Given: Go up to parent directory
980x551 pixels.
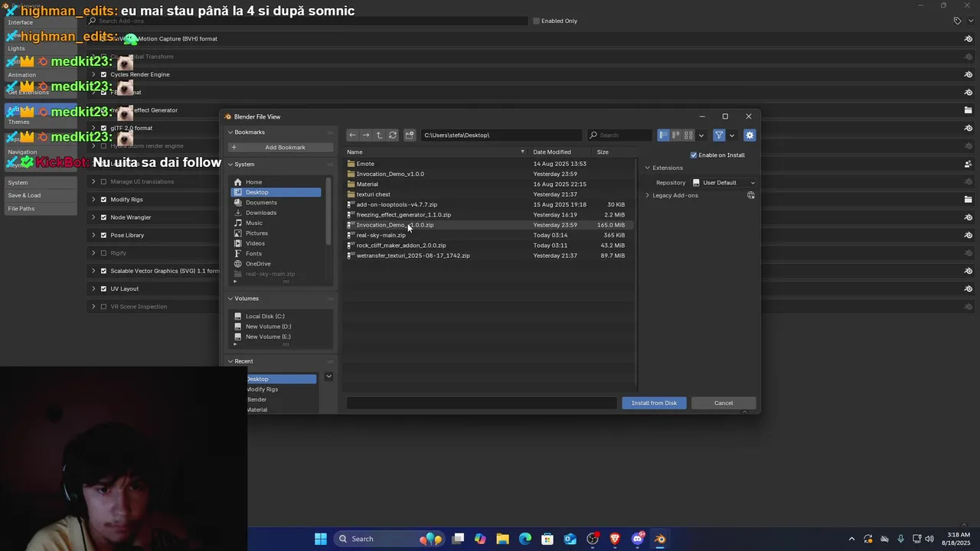Looking at the screenshot, I should (379, 135).
